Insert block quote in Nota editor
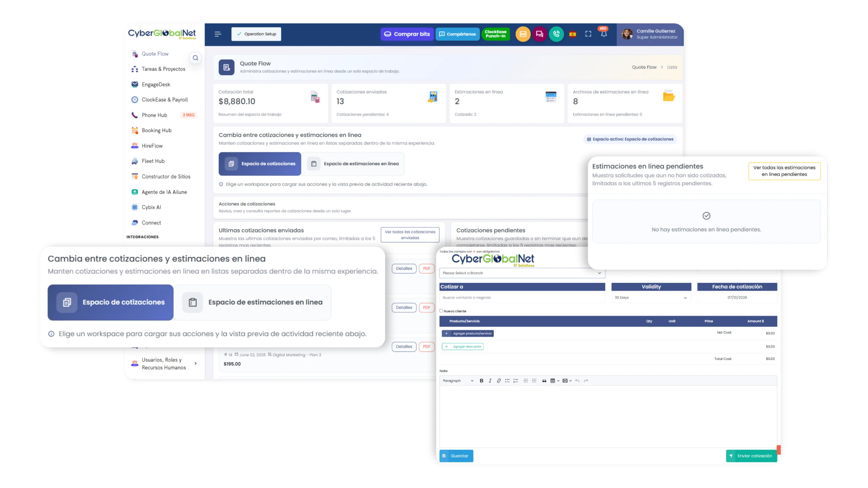This screenshot has height=488, width=868. coord(544,380)
